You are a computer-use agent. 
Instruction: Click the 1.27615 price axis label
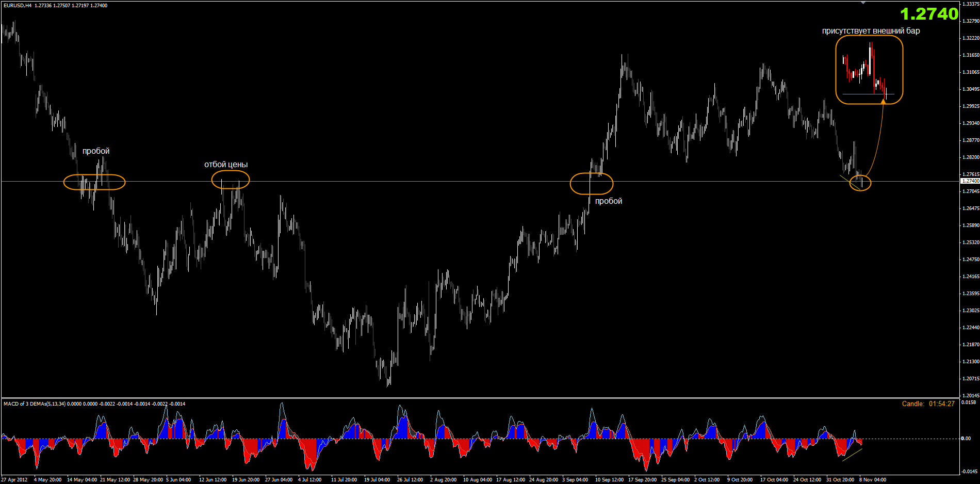[971, 174]
